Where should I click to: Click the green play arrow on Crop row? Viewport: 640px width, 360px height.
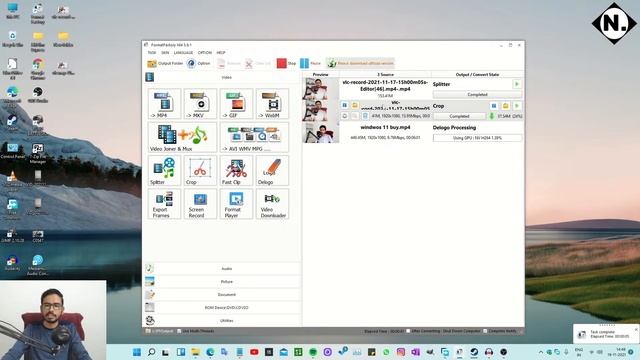[517, 106]
